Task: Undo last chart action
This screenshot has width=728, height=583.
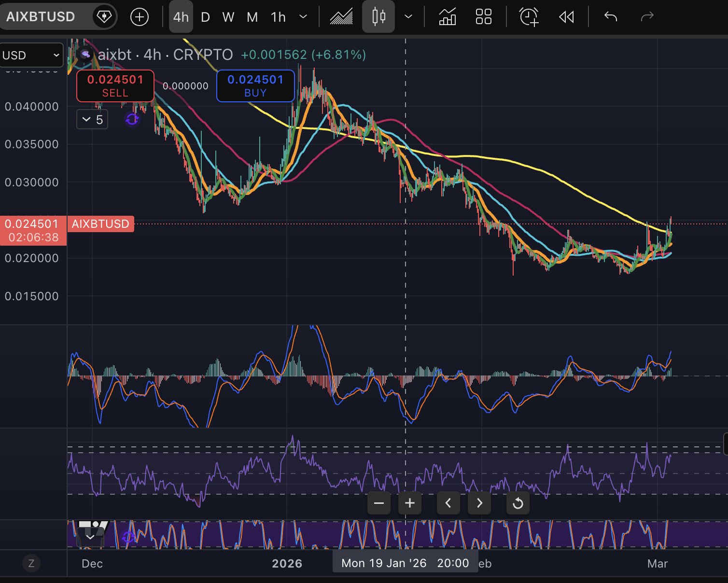Action: [611, 17]
